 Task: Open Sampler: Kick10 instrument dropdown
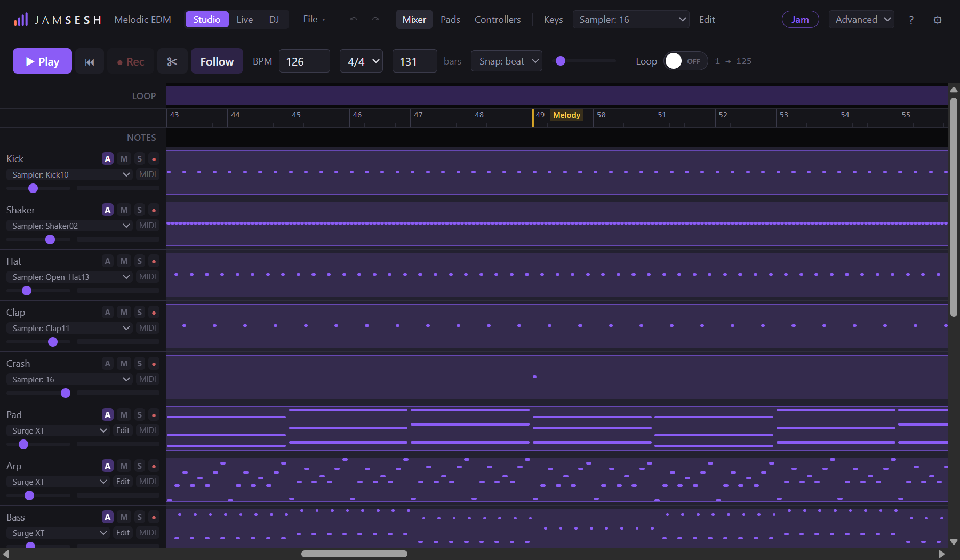pos(70,175)
